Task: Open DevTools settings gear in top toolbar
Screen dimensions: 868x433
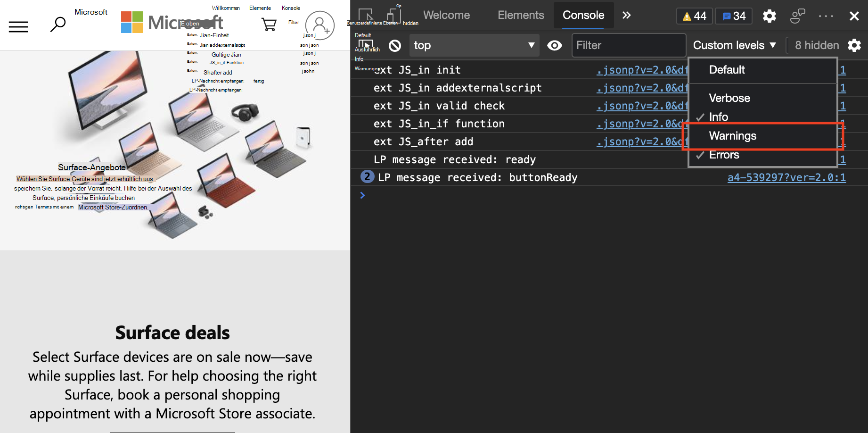Action: coord(769,16)
